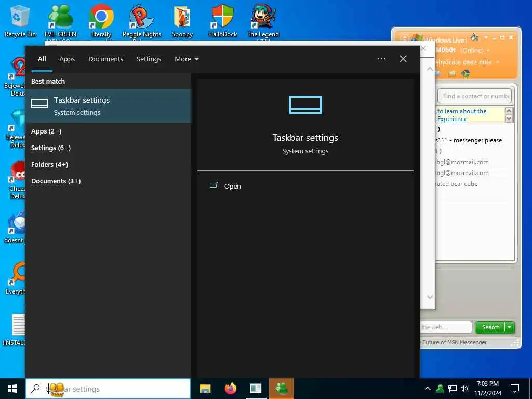Click the large Taskbar settings preview icon
Viewport: 532px width, 399px height.
click(x=305, y=105)
